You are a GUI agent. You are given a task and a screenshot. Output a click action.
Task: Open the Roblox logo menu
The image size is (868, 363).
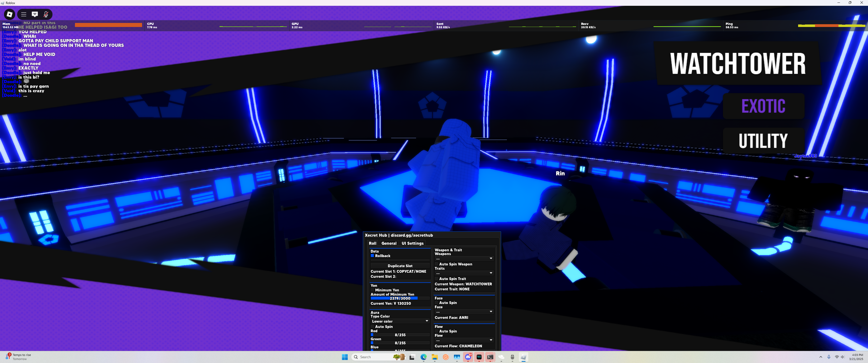pyautogui.click(x=9, y=14)
